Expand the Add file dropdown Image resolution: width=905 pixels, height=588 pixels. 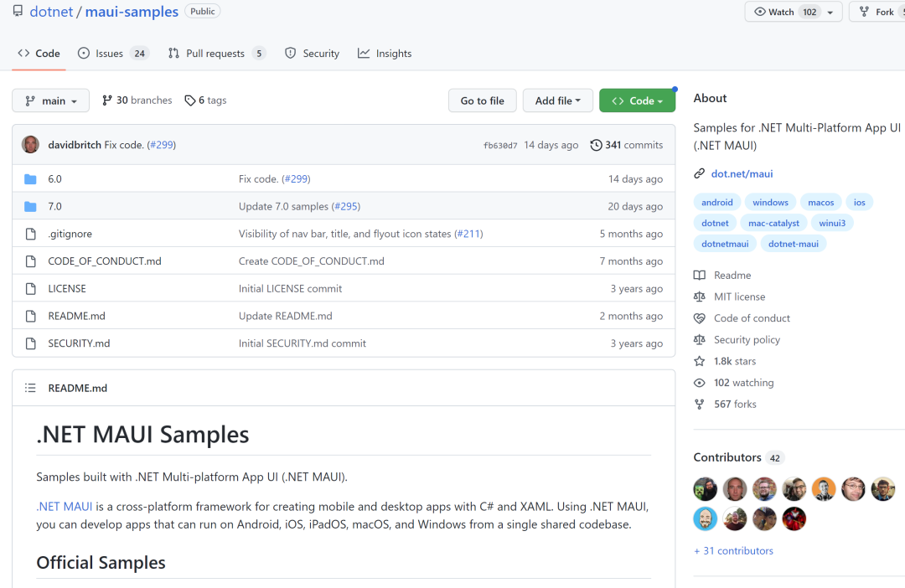(557, 101)
